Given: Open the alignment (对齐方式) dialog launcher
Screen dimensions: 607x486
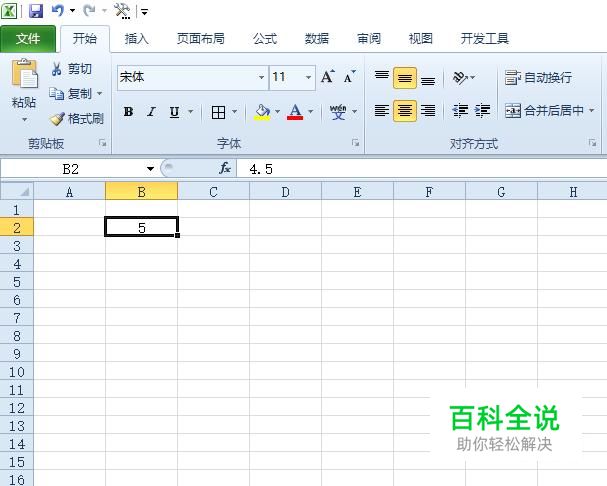Looking at the screenshot, I should click(592, 143).
